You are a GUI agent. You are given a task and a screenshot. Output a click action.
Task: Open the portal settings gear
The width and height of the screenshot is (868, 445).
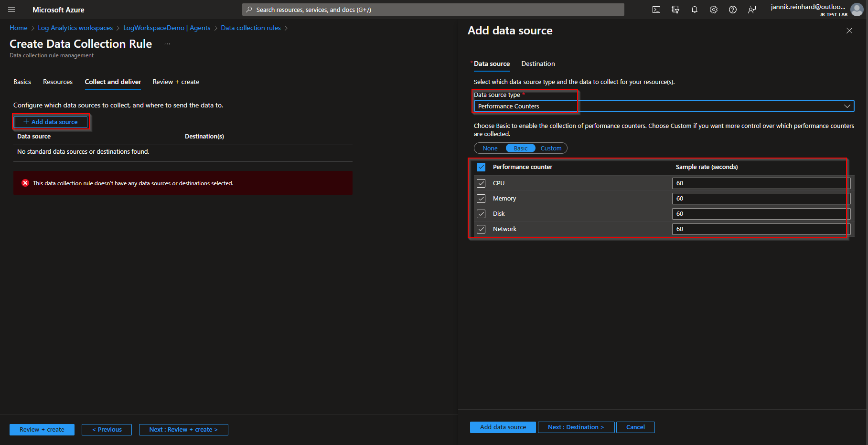714,10
